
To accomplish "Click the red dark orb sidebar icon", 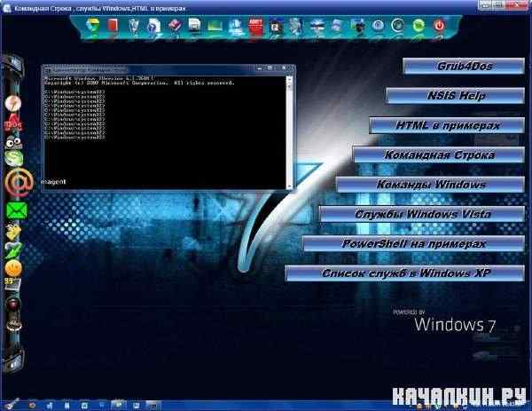I will [13, 304].
